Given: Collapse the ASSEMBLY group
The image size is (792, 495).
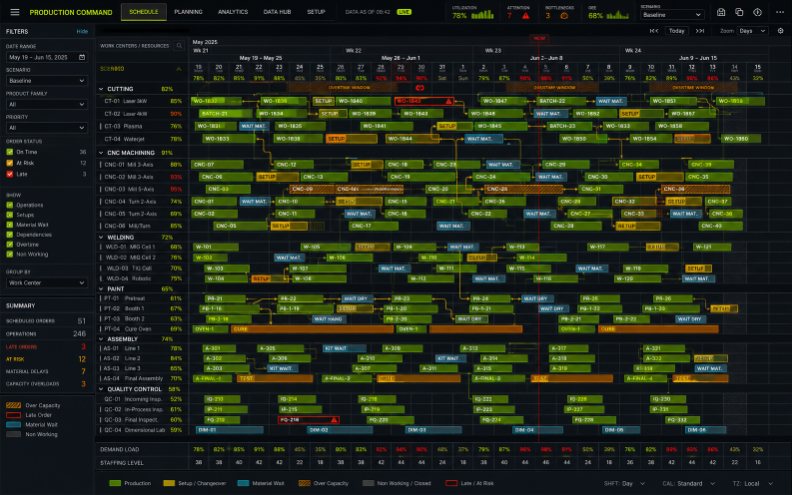Looking at the screenshot, I should (x=101, y=339).
